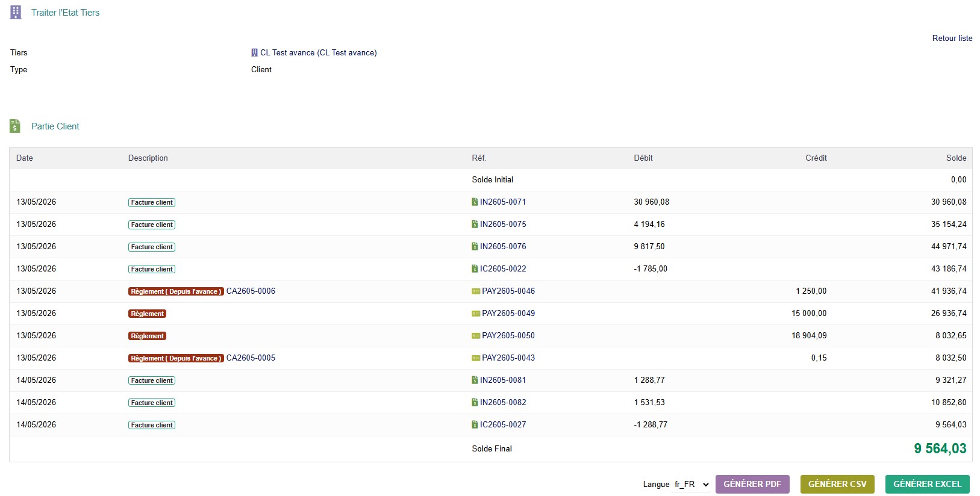
Task: Click Règlement (Depuis l'avance) badge for CA2605-0006
Action: pyautogui.click(x=176, y=291)
